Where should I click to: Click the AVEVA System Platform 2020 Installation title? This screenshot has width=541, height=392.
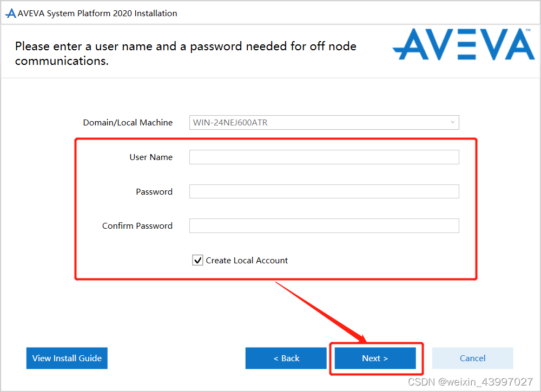[x=97, y=14]
